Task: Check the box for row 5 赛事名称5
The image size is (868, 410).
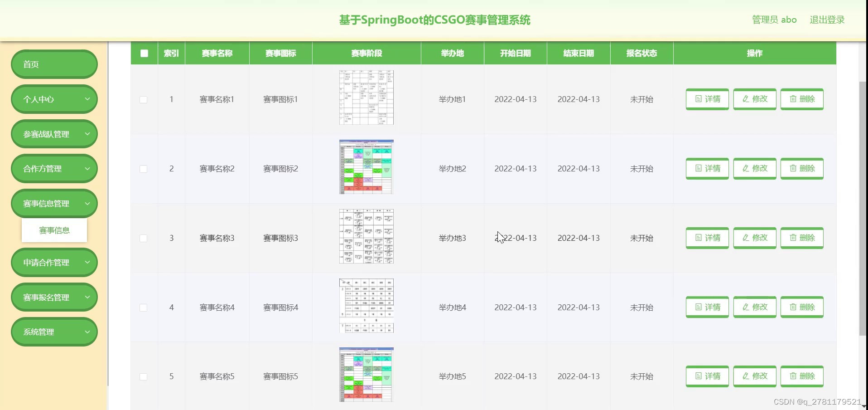Action: [x=144, y=376]
